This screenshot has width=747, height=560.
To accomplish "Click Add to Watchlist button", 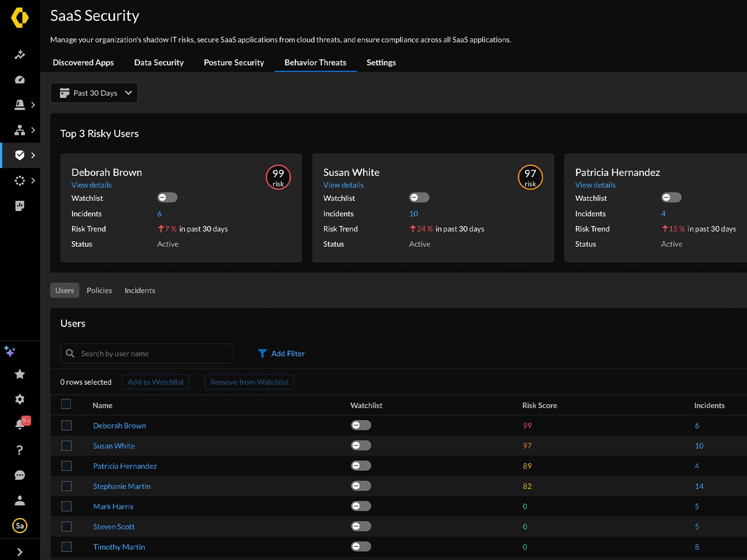I will pos(155,382).
